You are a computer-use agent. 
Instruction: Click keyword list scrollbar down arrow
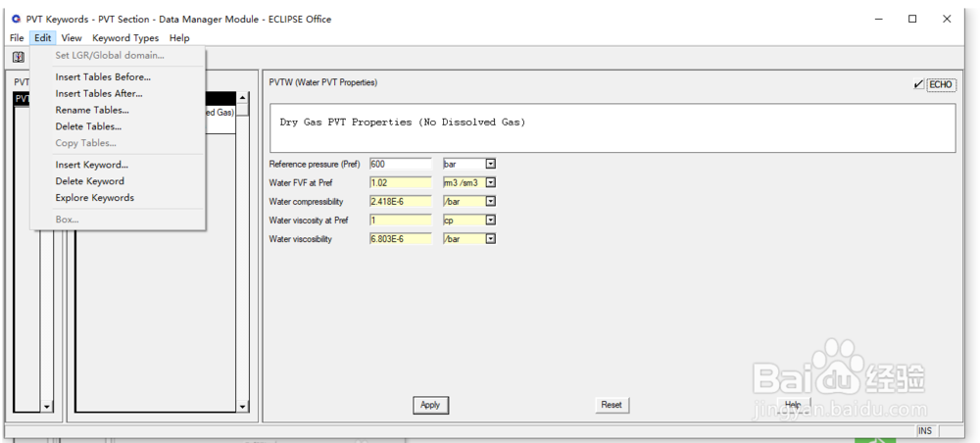click(243, 407)
